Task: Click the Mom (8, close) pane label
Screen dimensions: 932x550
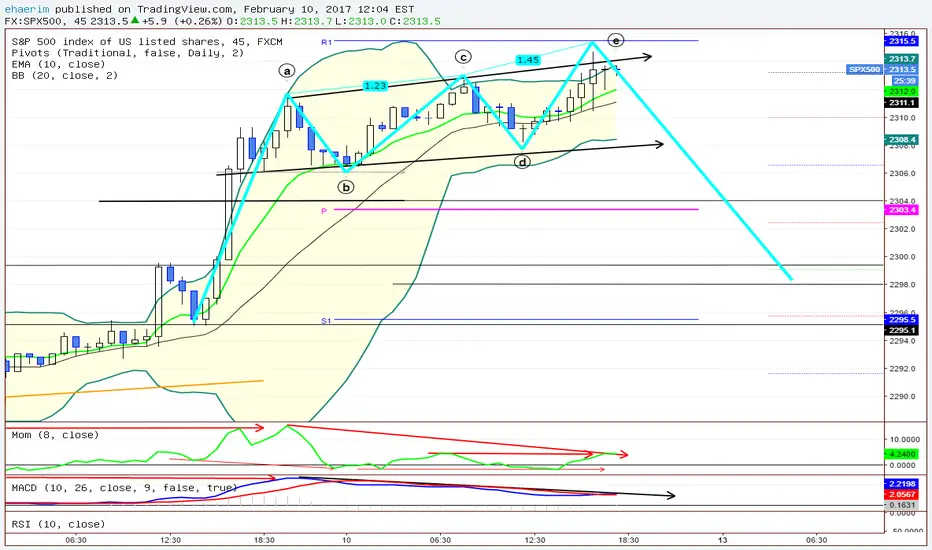Action: coord(55,435)
